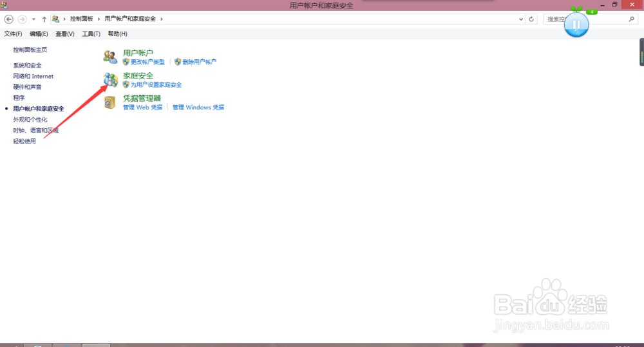644x347 pixels.
Task: Minimize the control panel window
Action: [x=602, y=5]
